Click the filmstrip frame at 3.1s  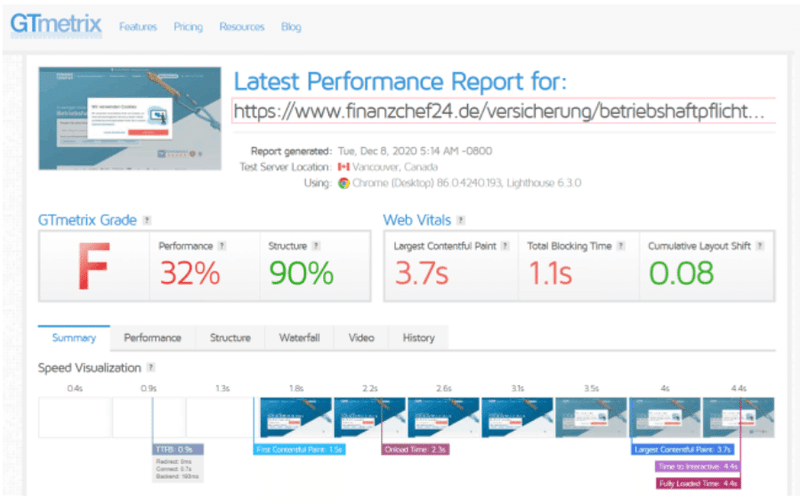pyautogui.click(x=517, y=417)
